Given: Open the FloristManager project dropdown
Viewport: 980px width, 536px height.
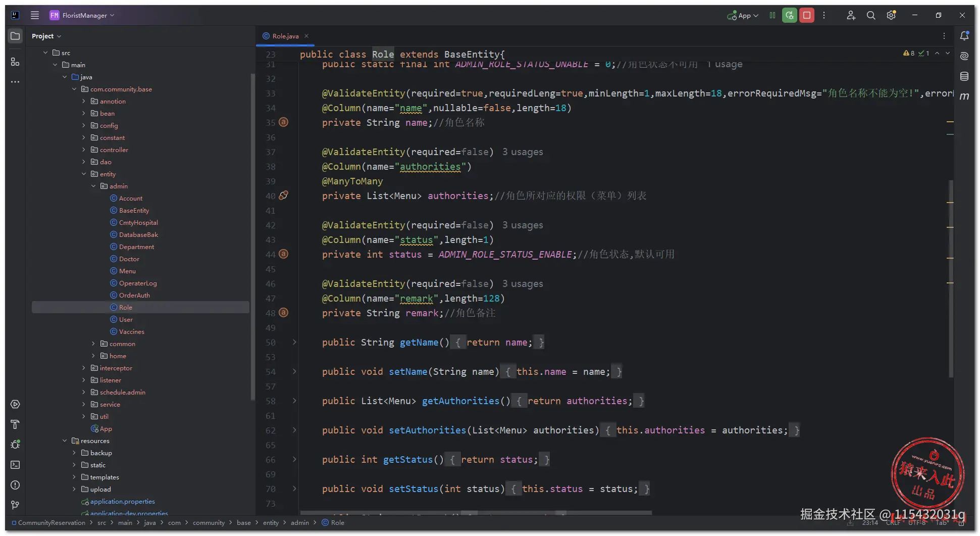Looking at the screenshot, I should 82,15.
